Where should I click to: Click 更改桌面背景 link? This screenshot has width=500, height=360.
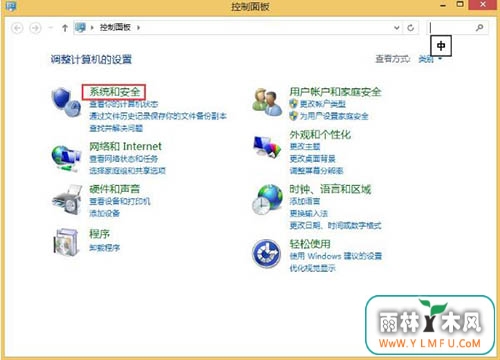313,159
